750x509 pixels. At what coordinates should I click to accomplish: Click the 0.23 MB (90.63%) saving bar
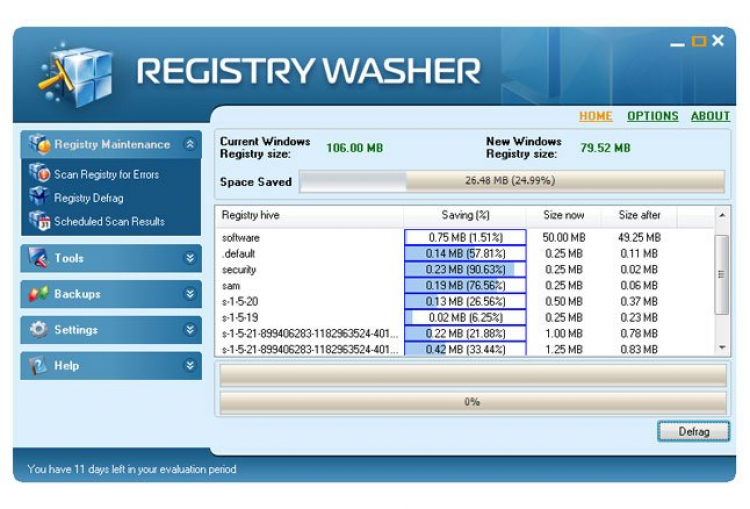coord(465,269)
